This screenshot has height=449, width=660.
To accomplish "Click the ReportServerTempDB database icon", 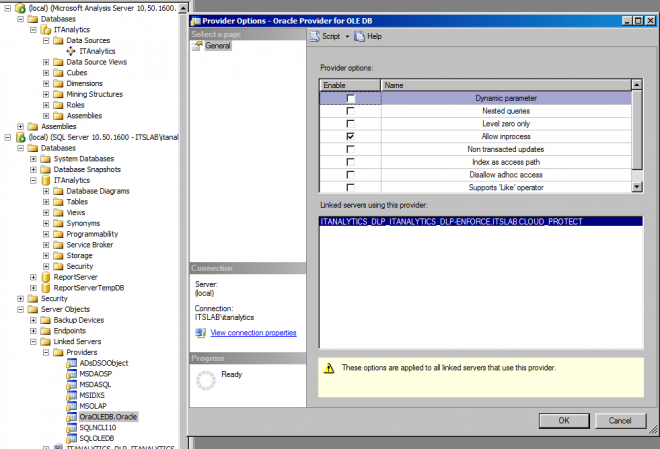I will (46, 288).
